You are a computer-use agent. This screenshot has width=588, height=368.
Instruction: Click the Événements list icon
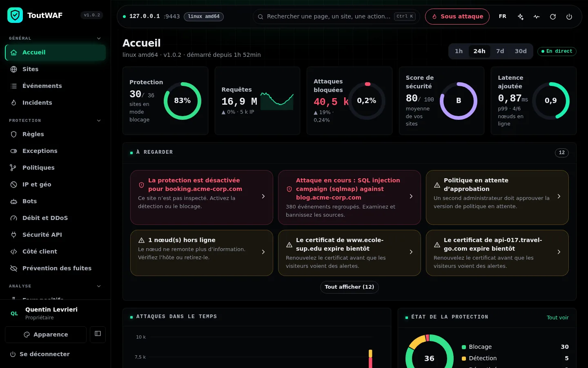click(13, 86)
